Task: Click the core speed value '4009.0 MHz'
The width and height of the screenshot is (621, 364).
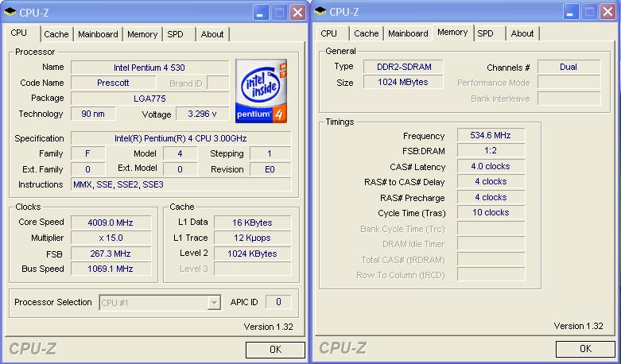Action: pos(111,223)
